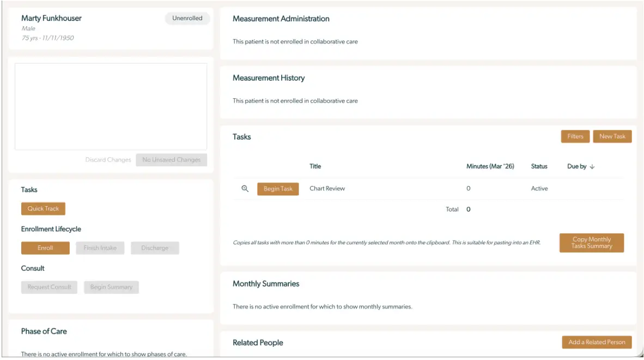The image size is (644, 360).
Task: Click the No Unsaved Changes button
Action: [x=171, y=159]
